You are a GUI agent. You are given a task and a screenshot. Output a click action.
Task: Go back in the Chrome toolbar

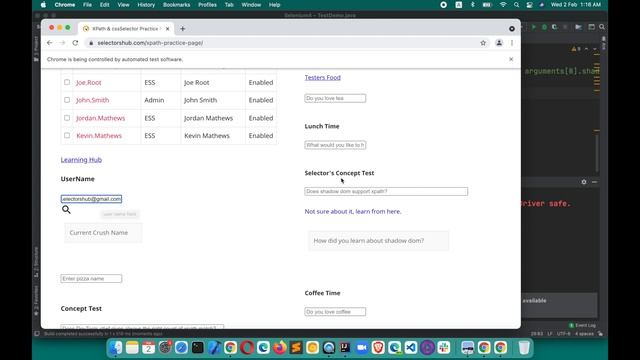point(49,43)
